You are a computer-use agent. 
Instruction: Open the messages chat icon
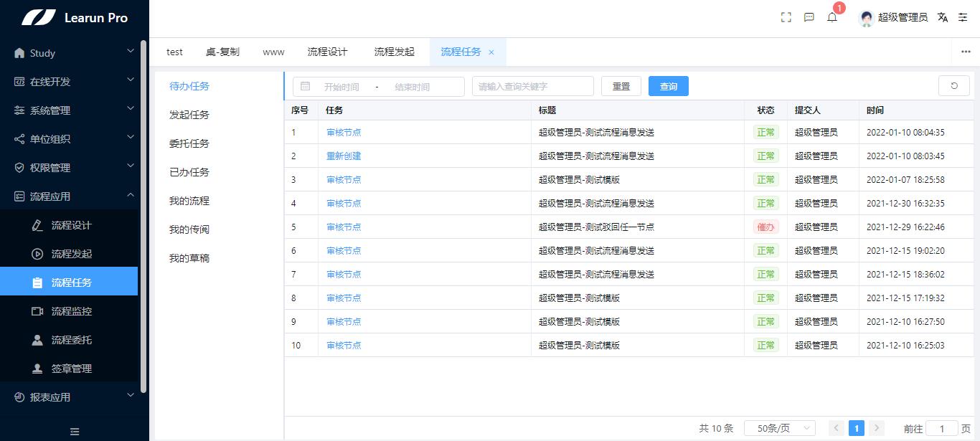point(809,17)
